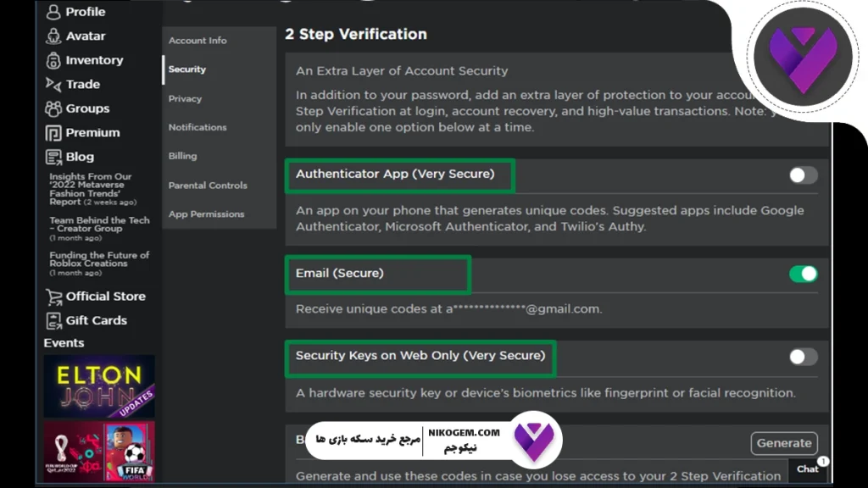Open the Inventory page

pyautogui.click(x=89, y=60)
